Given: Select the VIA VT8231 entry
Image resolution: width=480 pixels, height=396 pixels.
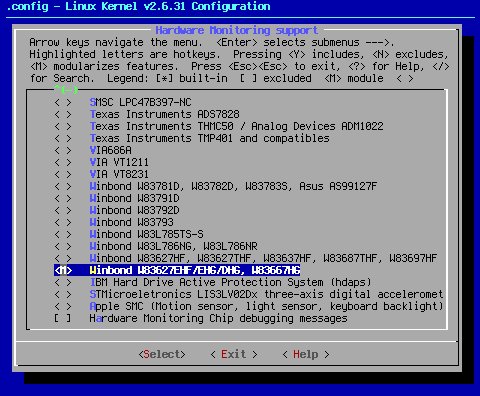Looking at the screenshot, I should [x=119, y=174].
